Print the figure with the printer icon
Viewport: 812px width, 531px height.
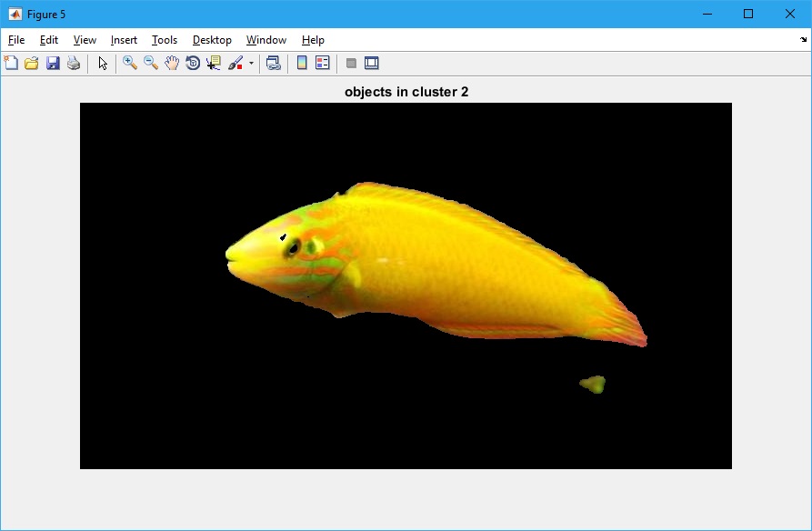tap(74, 63)
